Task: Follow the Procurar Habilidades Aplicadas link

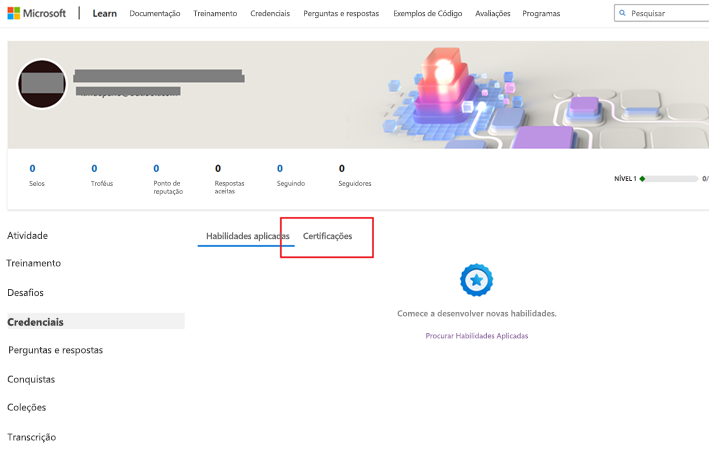Action: [477, 336]
